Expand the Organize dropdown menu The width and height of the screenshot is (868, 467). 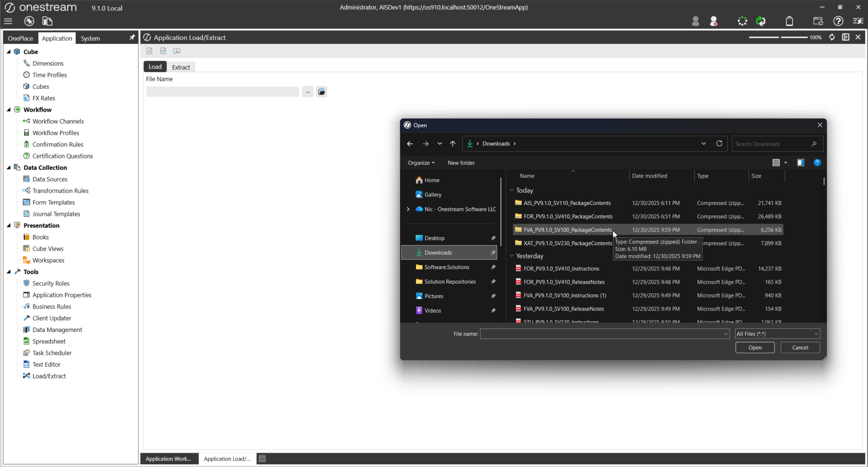point(421,163)
